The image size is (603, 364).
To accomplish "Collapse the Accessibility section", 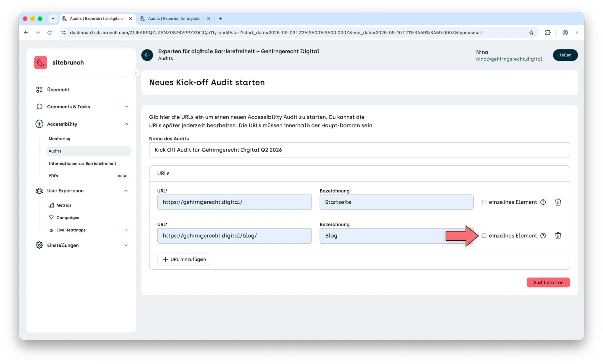I will tap(126, 124).
